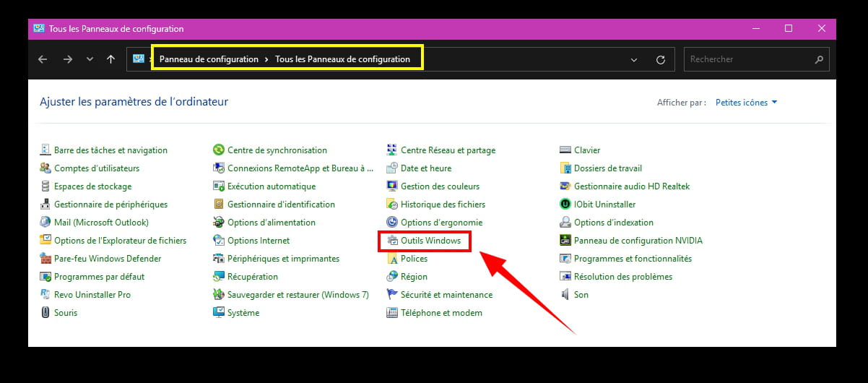Open the Clavier keyboard icon
The height and width of the screenshot is (383, 868).
coord(565,150)
